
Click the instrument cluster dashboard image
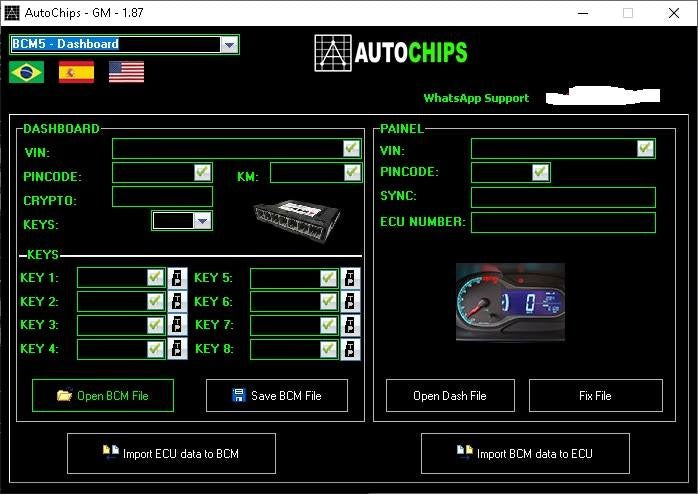pos(510,303)
